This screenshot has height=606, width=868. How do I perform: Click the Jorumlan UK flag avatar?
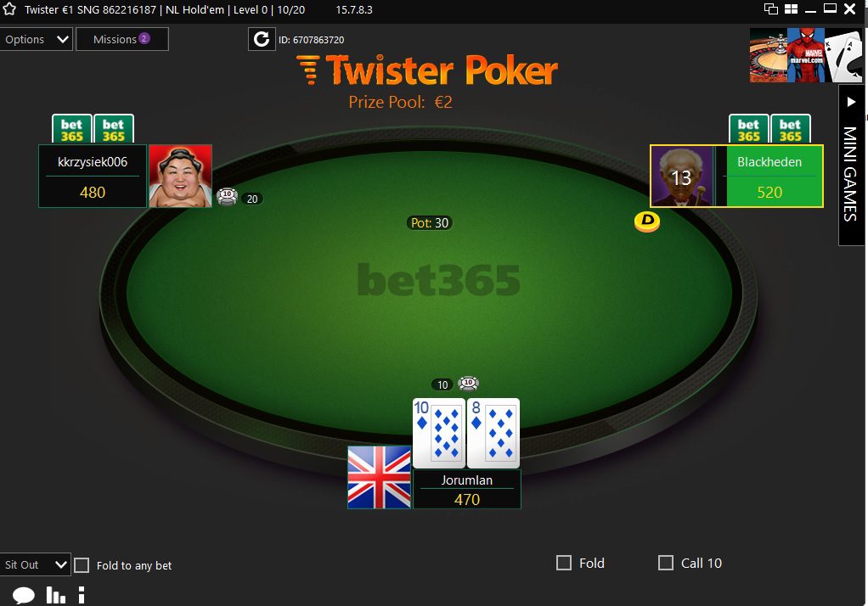click(379, 477)
